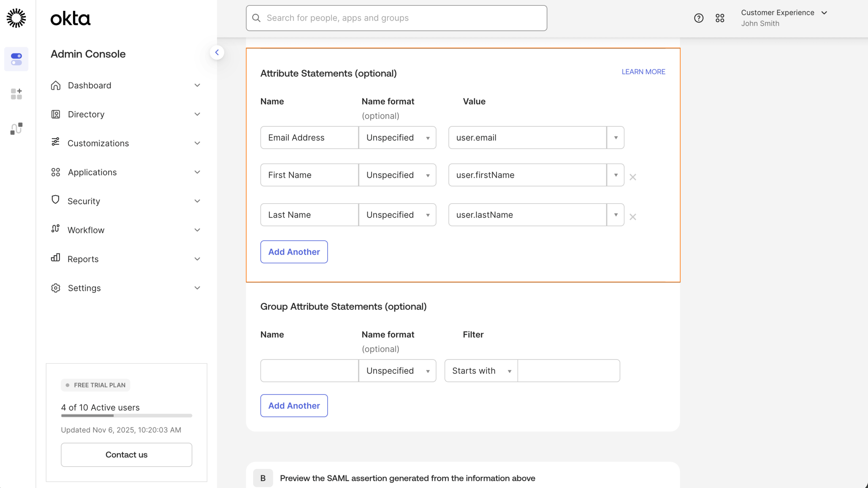Click the Security shield icon in sidebar

(56, 200)
